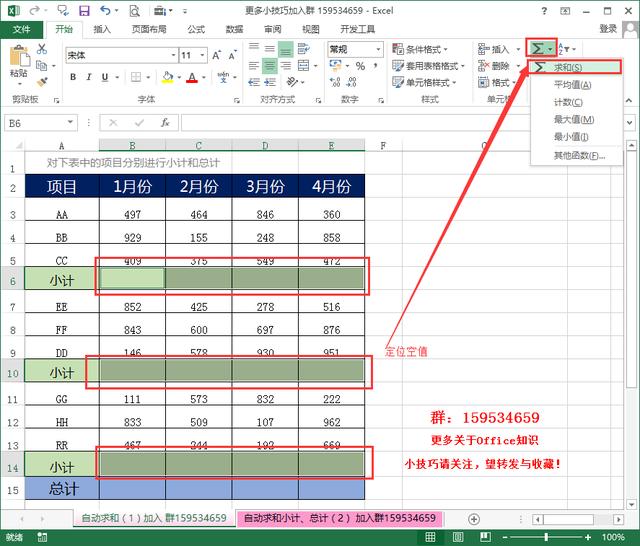The image size is (640, 546).
Task: Open 单元格样式 cell styles dropdown
Action: 424,82
